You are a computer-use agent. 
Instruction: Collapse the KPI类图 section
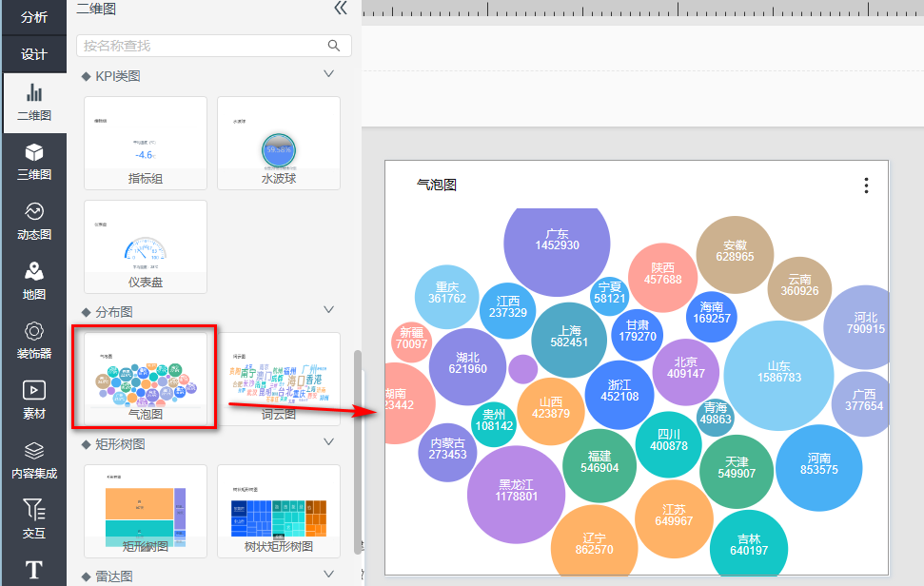[328, 74]
